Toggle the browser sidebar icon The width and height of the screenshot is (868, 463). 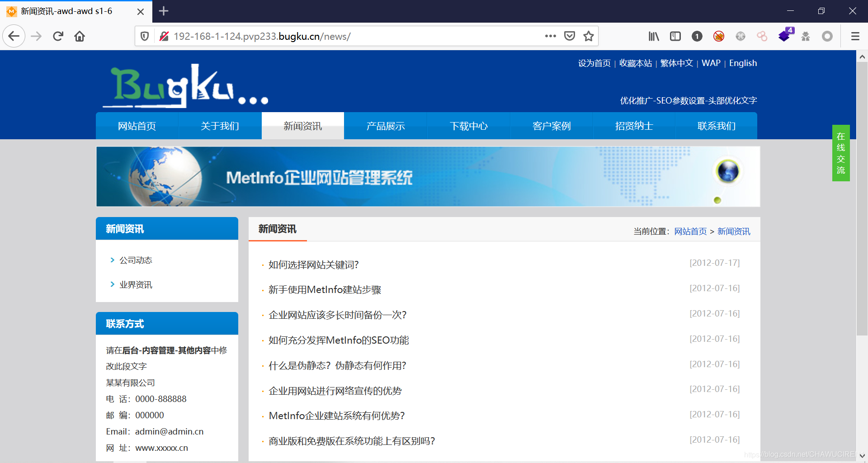pyautogui.click(x=675, y=36)
